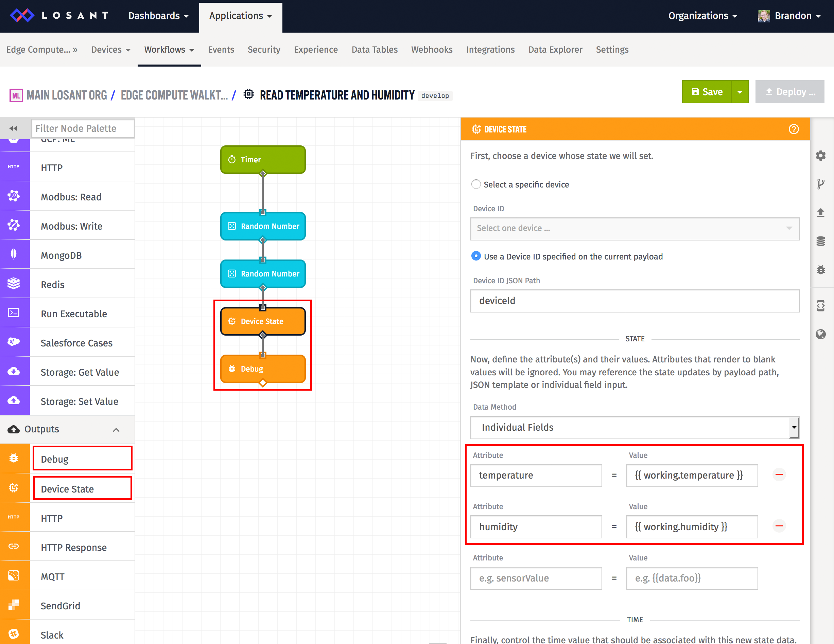Click the working.temperature value field
Viewport: 834px width, 644px height.
(x=692, y=476)
